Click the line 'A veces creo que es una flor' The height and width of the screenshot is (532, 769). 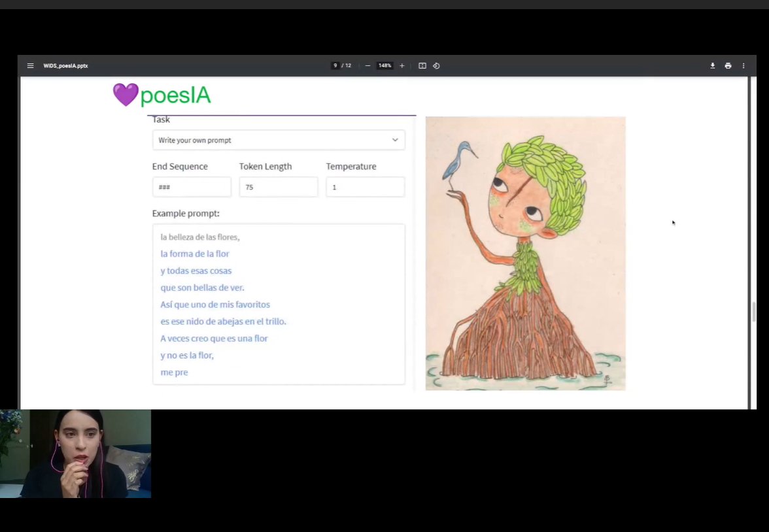click(x=214, y=339)
